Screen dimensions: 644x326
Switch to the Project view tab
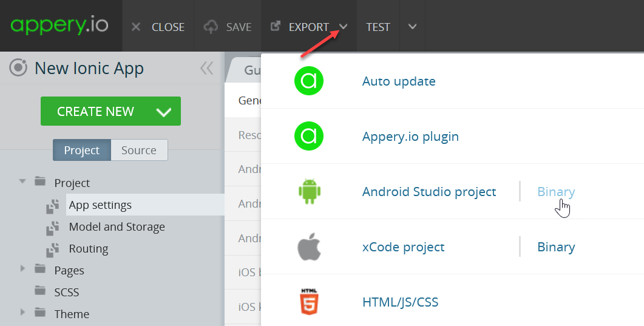(82, 150)
